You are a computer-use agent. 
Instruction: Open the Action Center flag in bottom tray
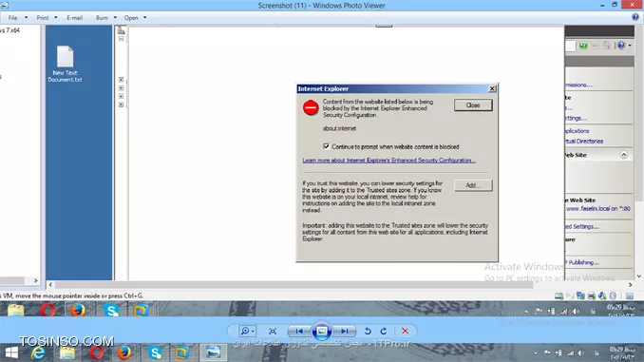(x=547, y=352)
